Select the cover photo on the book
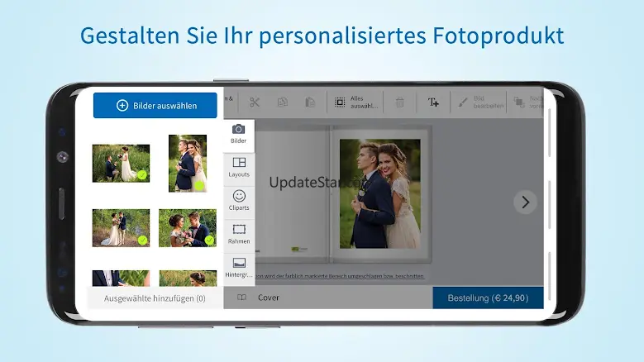The image size is (644, 362). click(x=380, y=193)
